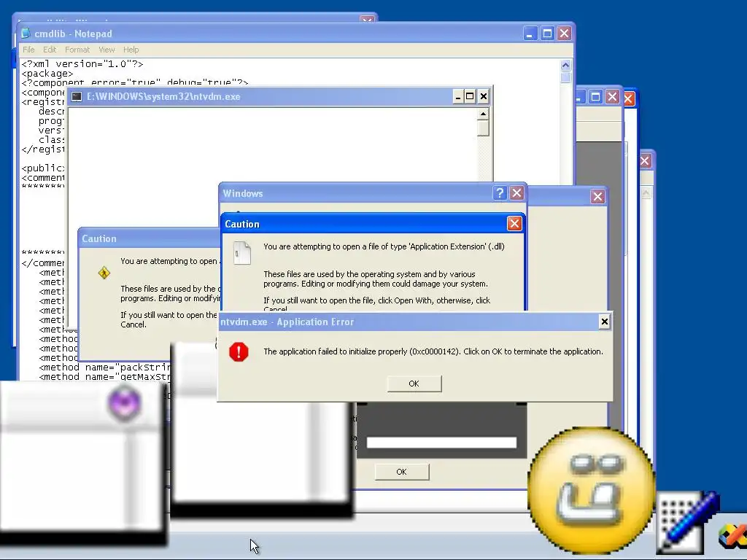Open the Edit menu in cmdlib Notepad
747x560 pixels.
point(50,50)
